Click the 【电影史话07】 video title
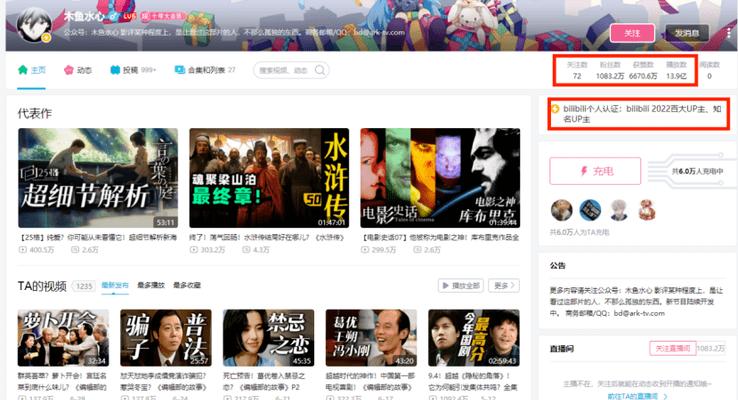738x400 pixels. pos(440,238)
